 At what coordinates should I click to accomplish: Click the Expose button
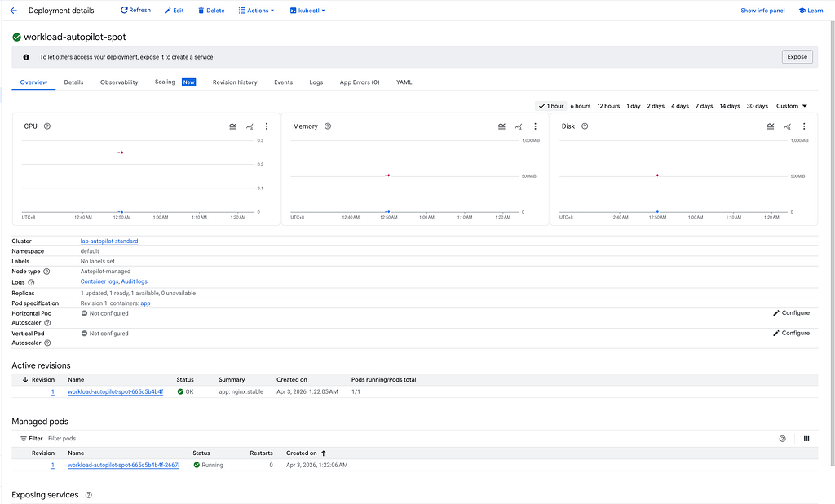coord(797,57)
